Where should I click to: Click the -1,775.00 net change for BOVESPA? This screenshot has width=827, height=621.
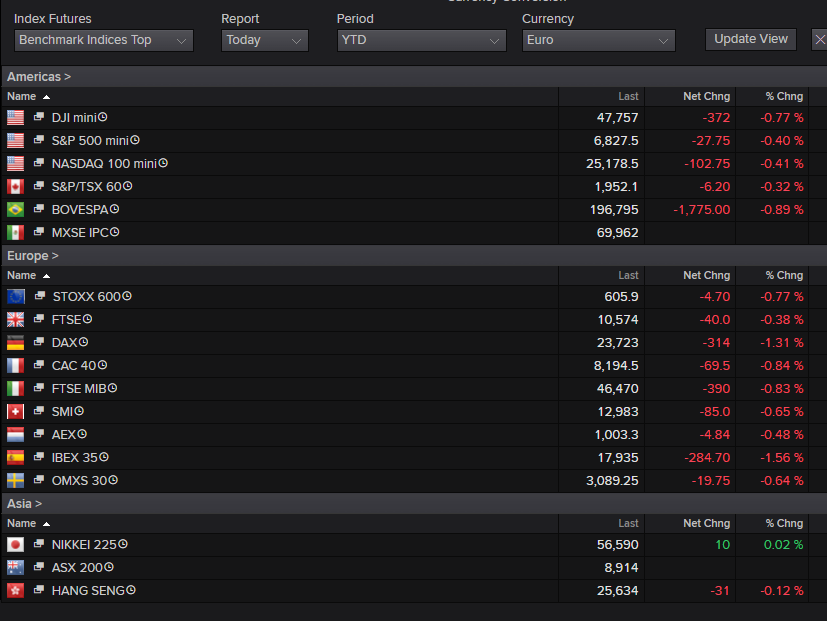[x=701, y=209]
